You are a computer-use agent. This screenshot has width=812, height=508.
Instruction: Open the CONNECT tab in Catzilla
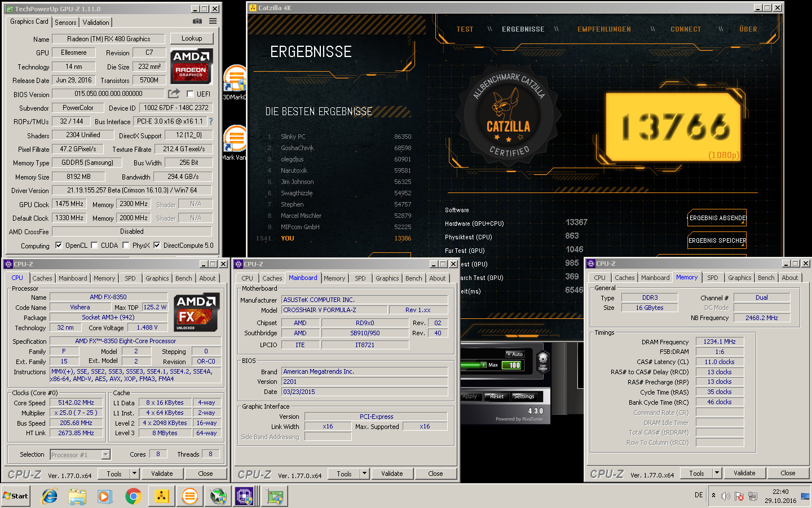(x=686, y=29)
